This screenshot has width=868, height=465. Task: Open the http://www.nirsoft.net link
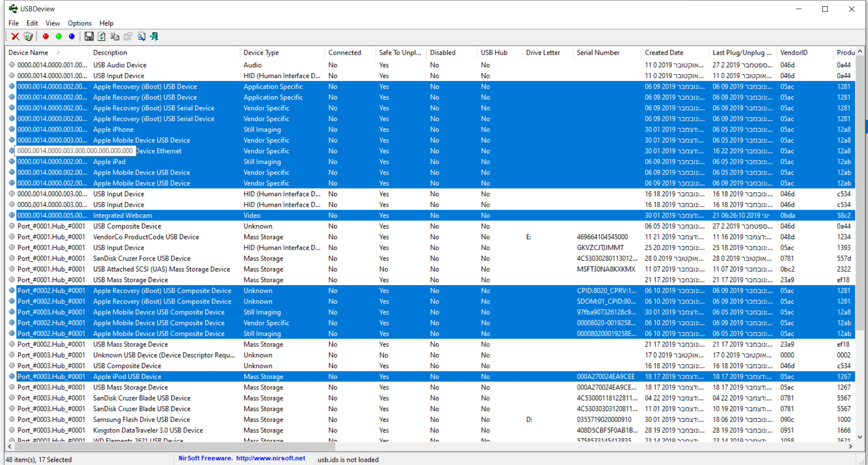pyautogui.click(x=270, y=458)
